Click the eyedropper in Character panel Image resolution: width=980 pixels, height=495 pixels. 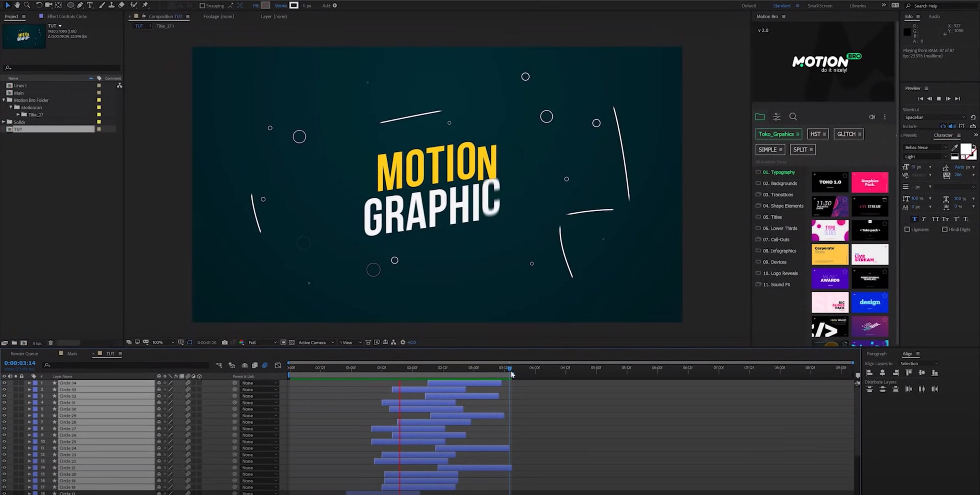click(954, 147)
